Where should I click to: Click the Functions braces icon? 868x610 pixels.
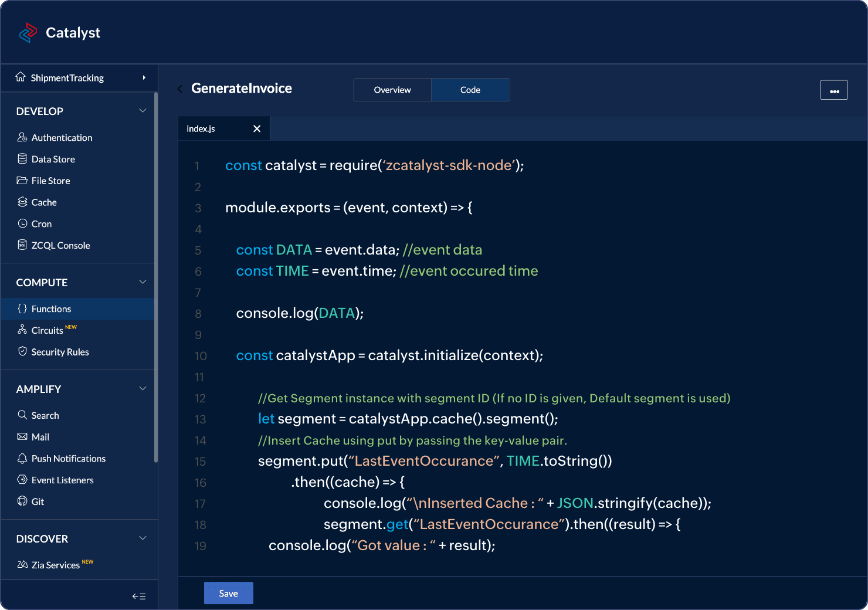click(22, 309)
